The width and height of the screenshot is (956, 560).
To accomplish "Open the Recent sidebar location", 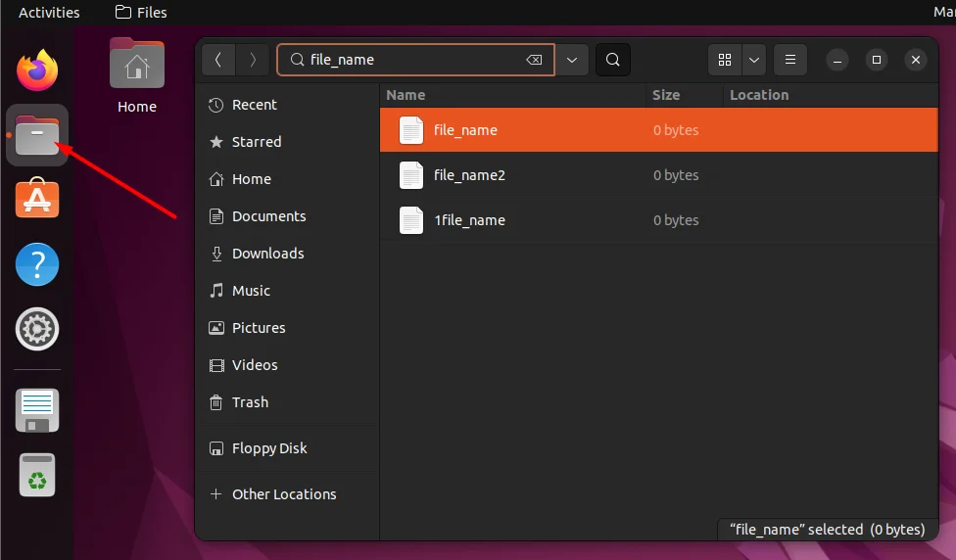I will (287, 105).
